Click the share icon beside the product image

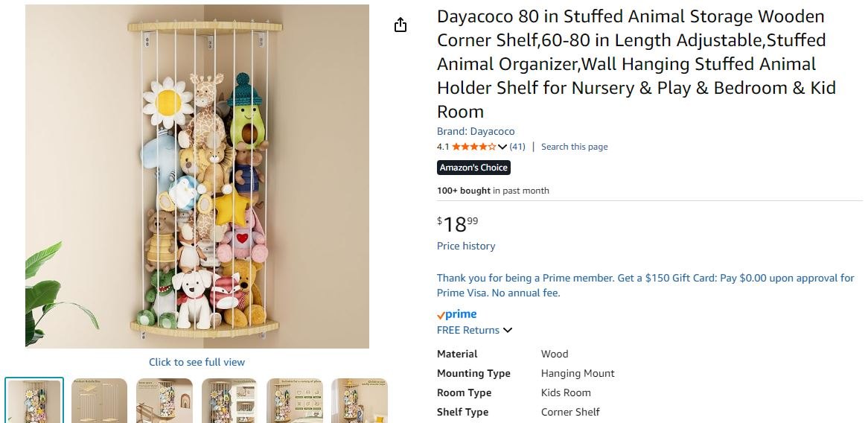(x=401, y=25)
